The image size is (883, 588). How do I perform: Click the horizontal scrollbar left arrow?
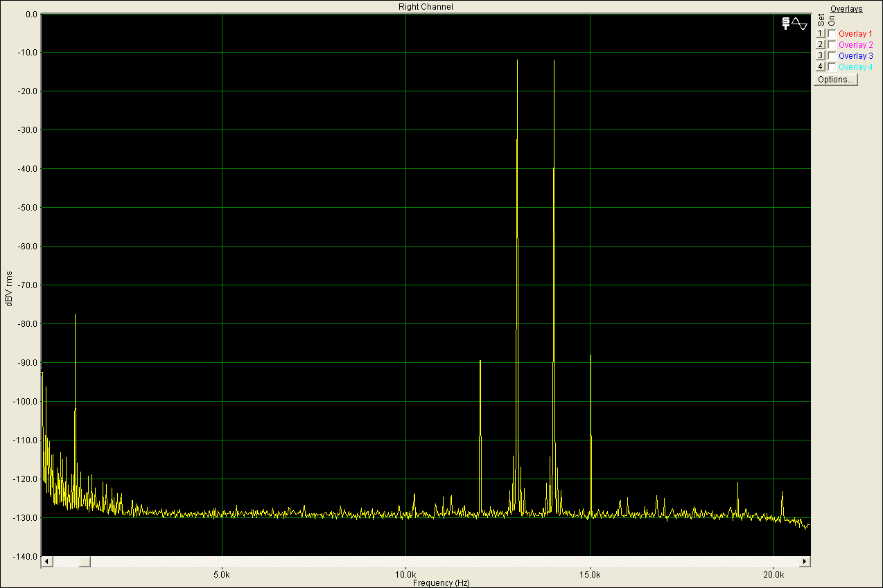(x=47, y=561)
